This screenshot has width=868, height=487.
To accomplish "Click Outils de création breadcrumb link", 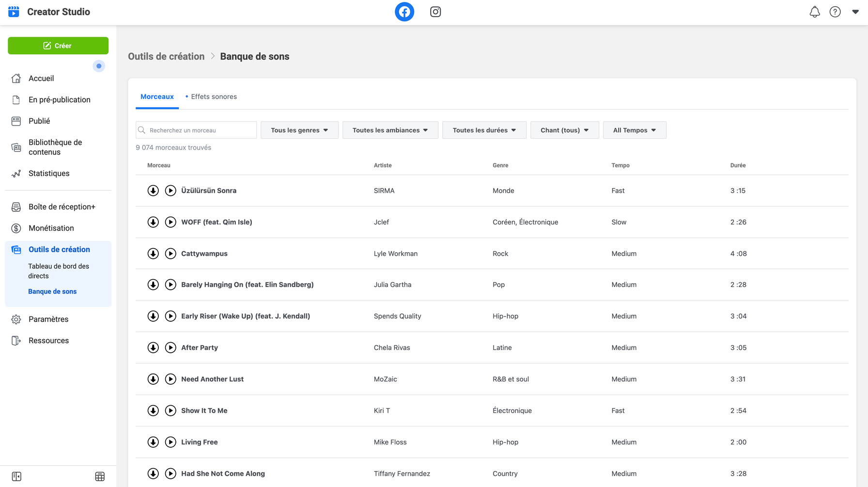I will coord(166,56).
